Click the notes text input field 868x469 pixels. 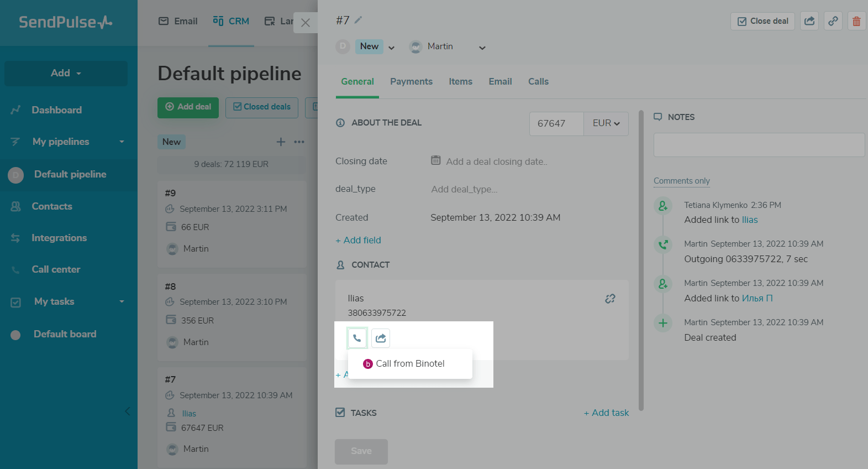click(759, 145)
